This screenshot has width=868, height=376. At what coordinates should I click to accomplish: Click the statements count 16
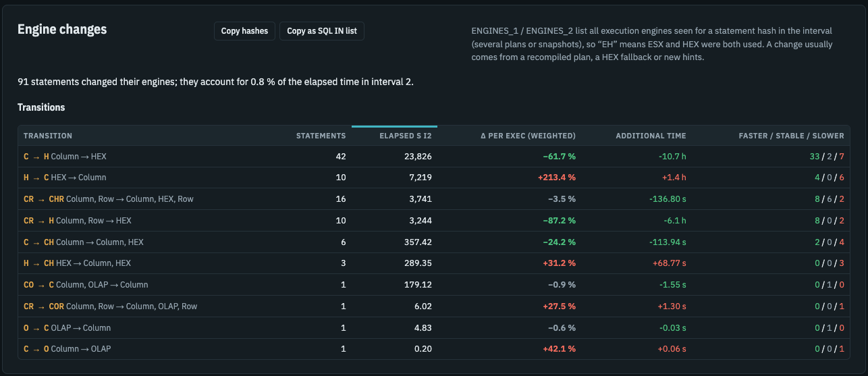pos(341,199)
